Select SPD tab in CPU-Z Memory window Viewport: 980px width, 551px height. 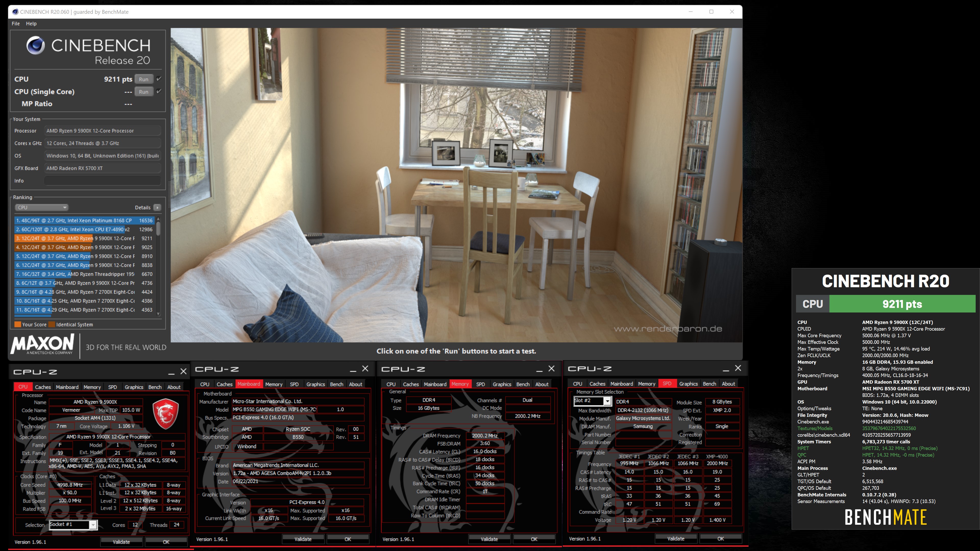[481, 384]
